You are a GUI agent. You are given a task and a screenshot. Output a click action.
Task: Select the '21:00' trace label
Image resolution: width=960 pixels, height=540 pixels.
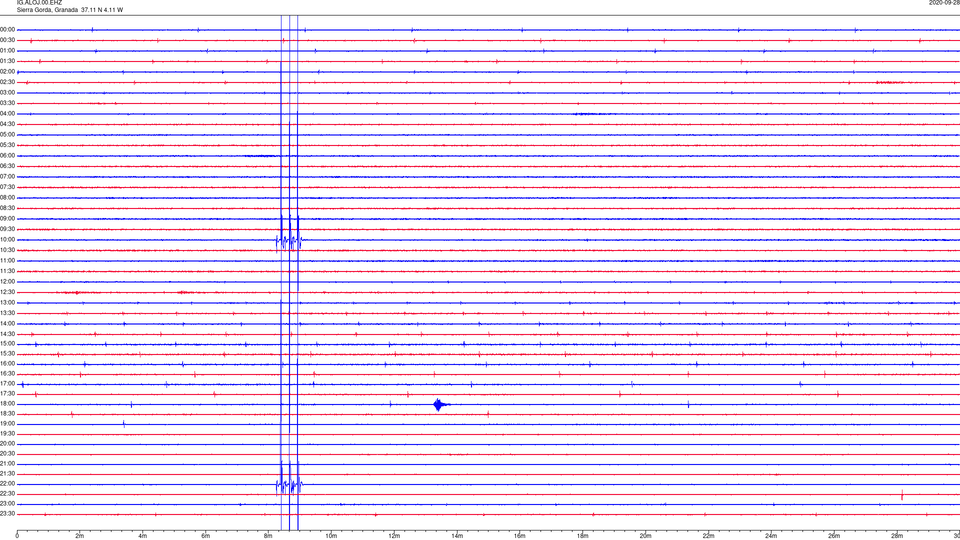click(7, 463)
